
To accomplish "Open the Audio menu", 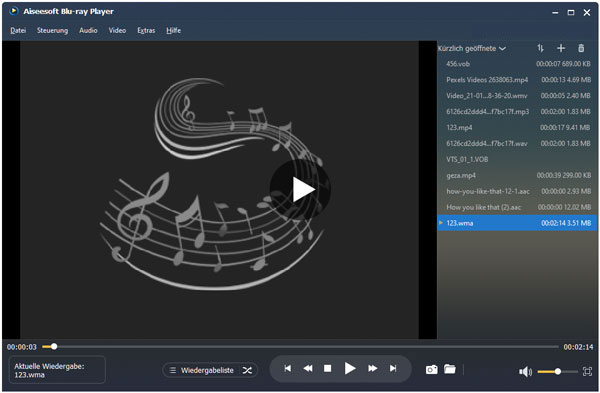I will pos(88,30).
